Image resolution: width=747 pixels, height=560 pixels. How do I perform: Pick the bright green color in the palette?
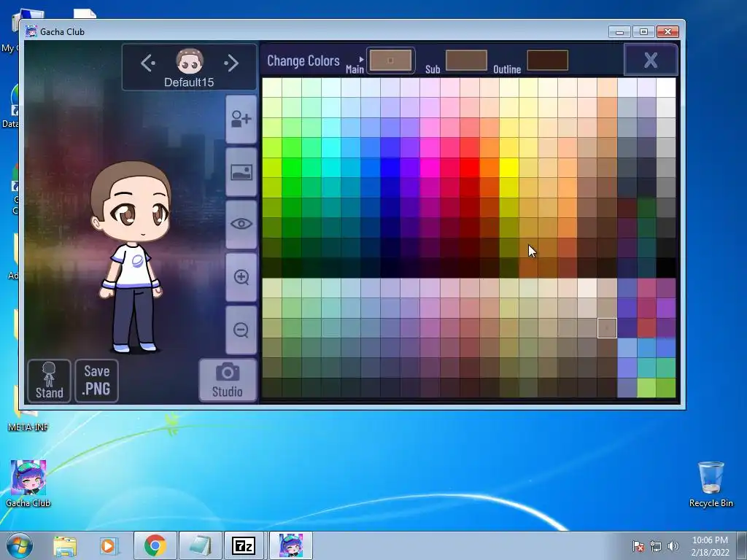point(292,167)
